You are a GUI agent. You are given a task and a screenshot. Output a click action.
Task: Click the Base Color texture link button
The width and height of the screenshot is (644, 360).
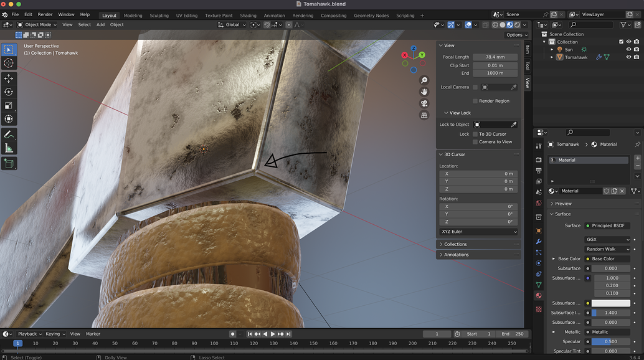tap(607, 259)
